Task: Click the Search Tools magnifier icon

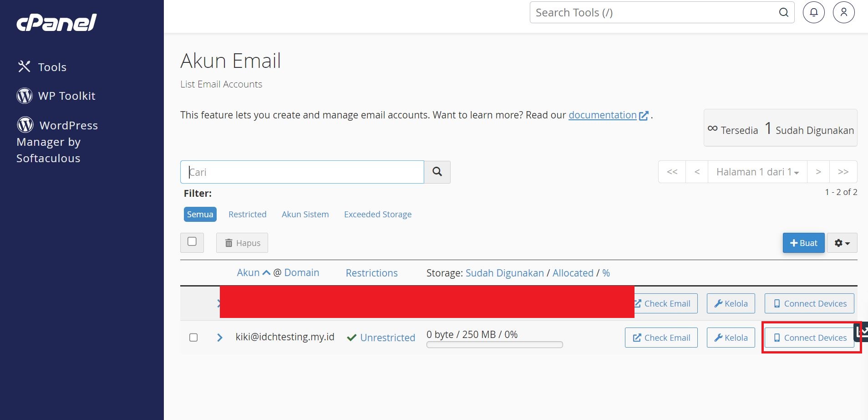Action: coord(784,12)
